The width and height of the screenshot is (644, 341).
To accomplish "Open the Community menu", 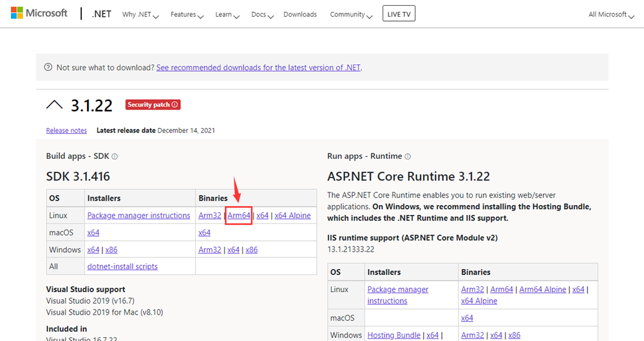I will tap(351, 14).
